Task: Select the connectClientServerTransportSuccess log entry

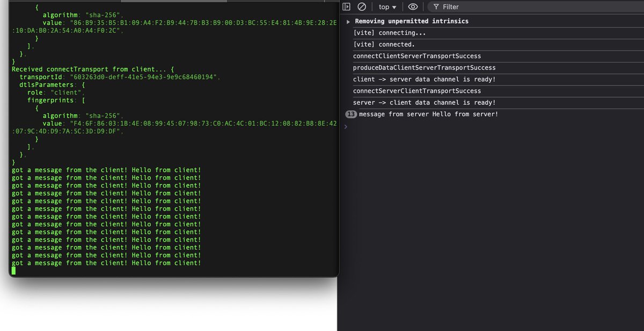Action: 417,56
